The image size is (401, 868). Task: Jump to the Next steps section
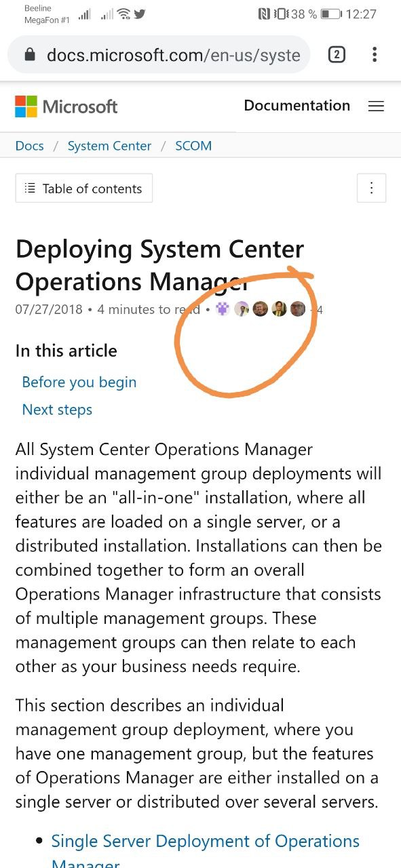coord(57,410)
